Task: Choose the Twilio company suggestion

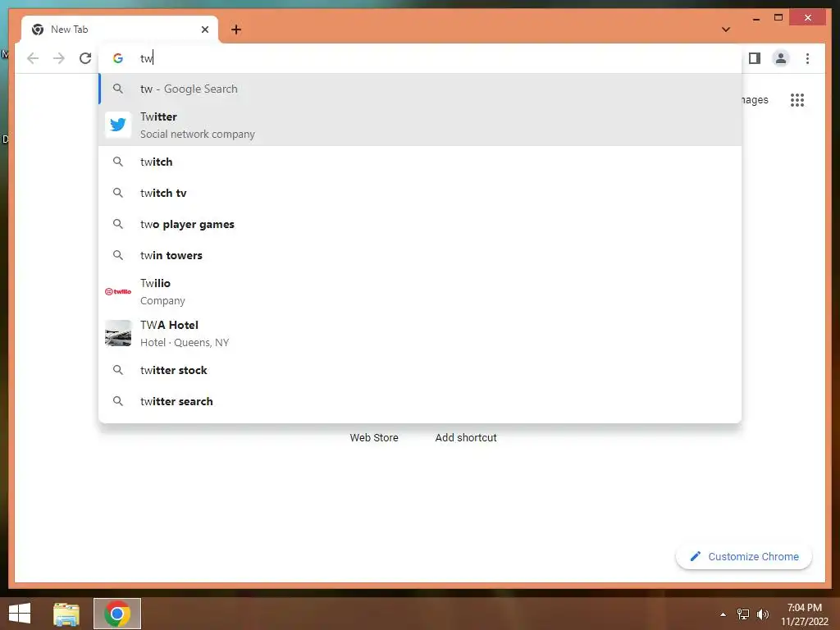Action: click(x=421, y=291)
